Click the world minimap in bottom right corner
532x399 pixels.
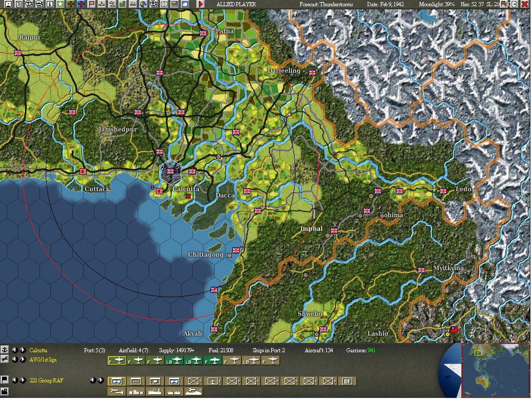click(495, 370)
